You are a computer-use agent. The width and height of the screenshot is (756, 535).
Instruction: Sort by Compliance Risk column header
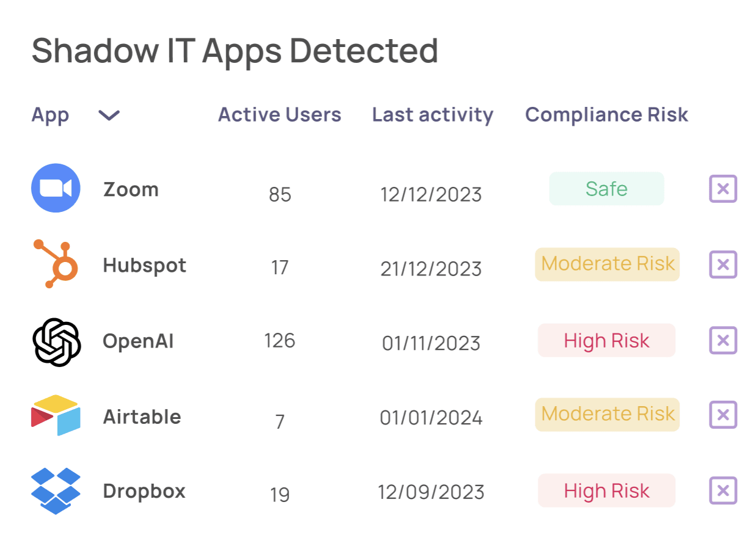[606, 115]
